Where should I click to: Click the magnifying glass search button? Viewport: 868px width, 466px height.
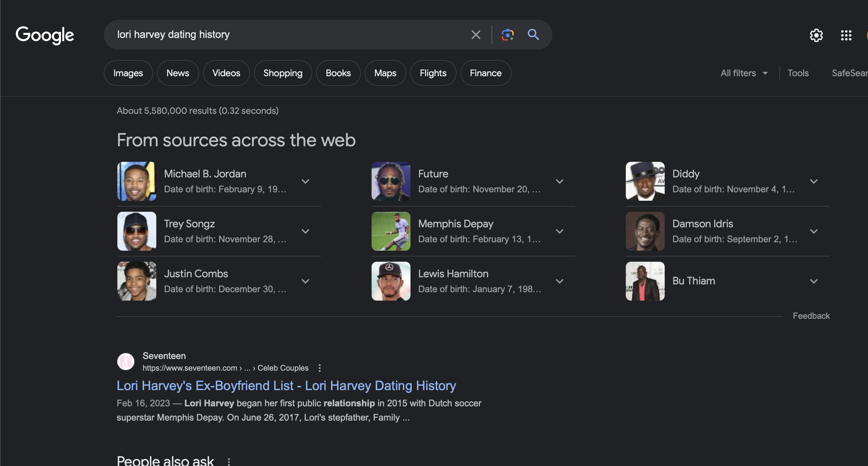click(x=533, y=35)
